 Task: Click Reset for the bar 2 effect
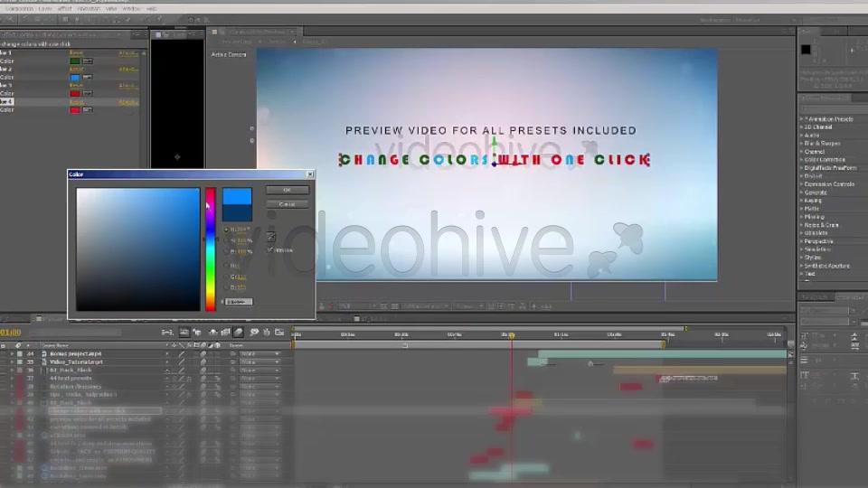point(76,70)
